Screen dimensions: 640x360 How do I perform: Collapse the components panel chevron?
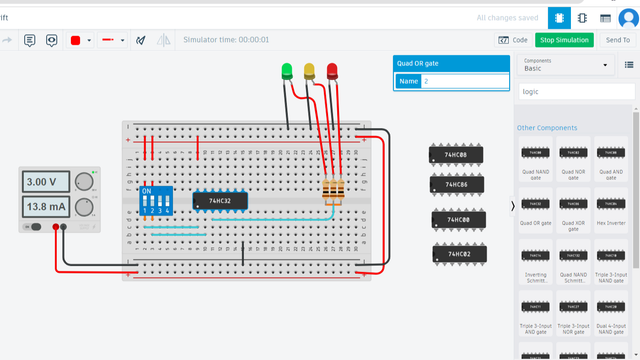(x=513, y=206)
